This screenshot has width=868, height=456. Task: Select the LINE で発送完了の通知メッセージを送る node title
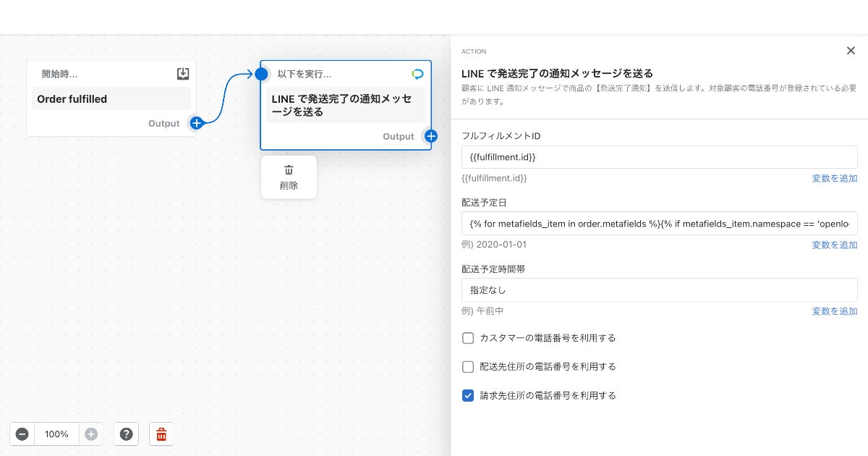click(x=341, y=106)
